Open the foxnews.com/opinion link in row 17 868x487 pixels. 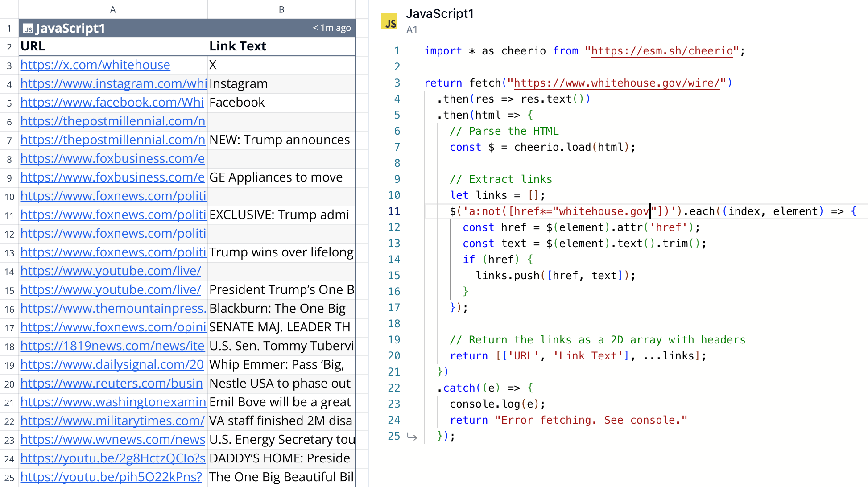tap(113, 327)
